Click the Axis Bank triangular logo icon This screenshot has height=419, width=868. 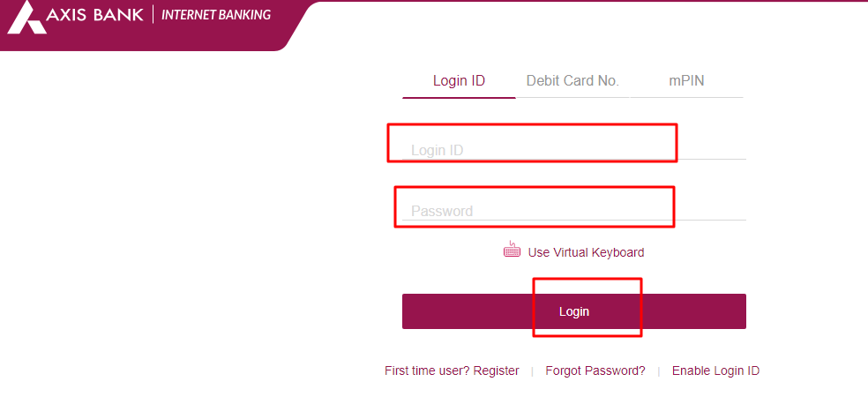click(x=26, y=18)
